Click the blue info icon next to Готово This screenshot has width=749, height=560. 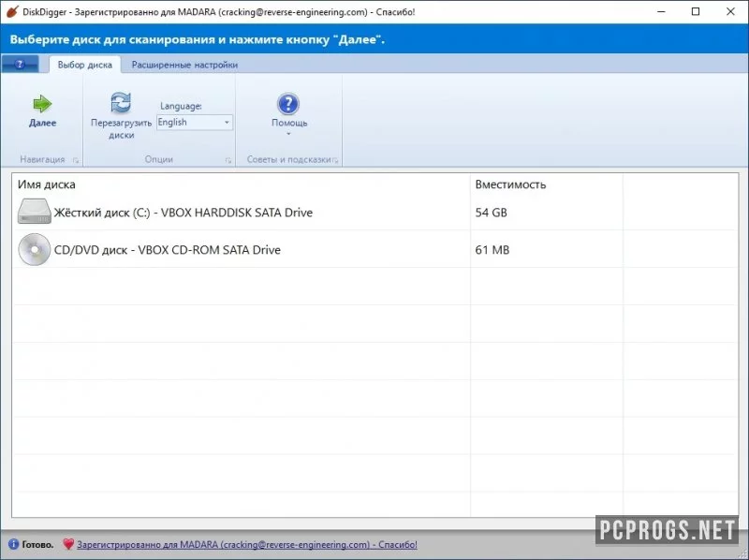[x=13, y=544]
